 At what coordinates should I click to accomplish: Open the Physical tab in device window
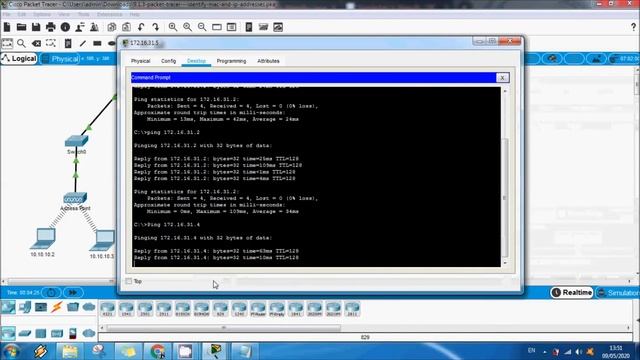click(x=140, y=61)
